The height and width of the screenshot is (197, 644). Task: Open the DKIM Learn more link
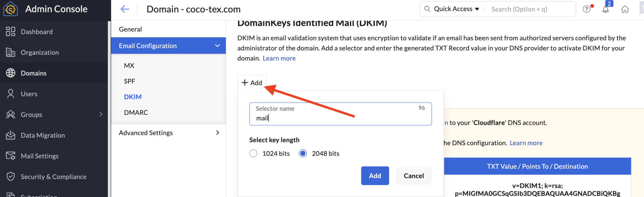point(279,58)
